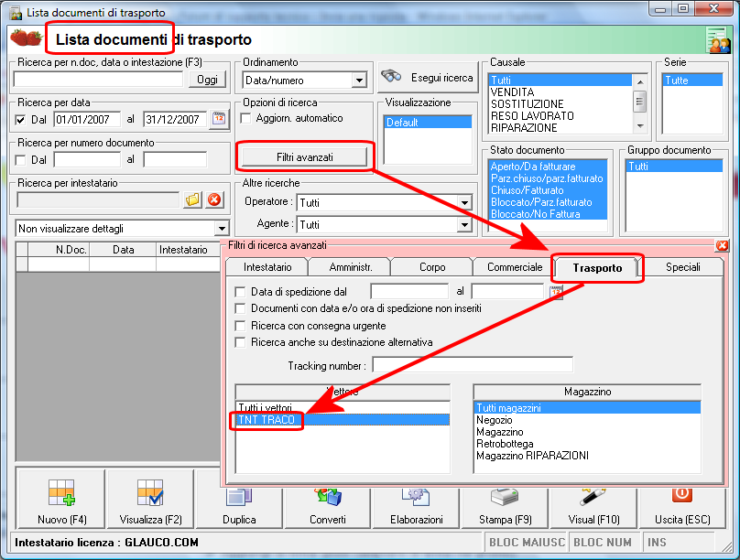Click the calendar icon beside Data di spedizione
740x560 pixels.
[556, 292]
